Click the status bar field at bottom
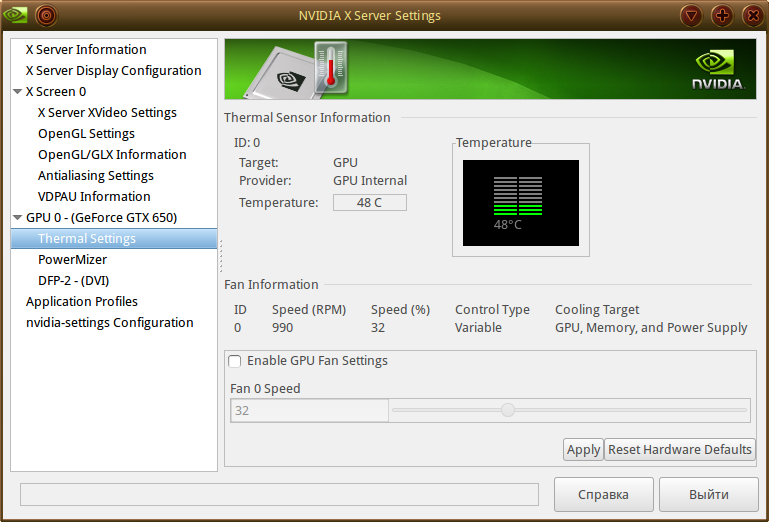769x522 pixels. [x=279, y=495]
